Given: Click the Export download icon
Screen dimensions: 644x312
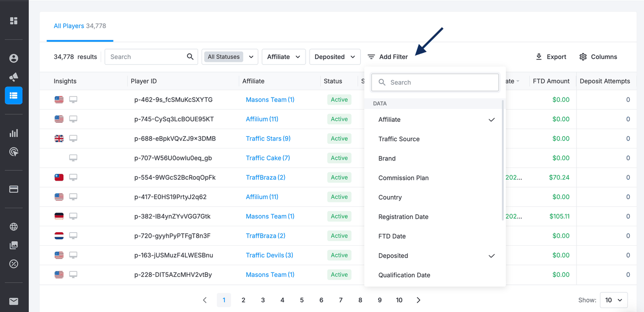Looking at the screenshot, I should tap(539, 57).
